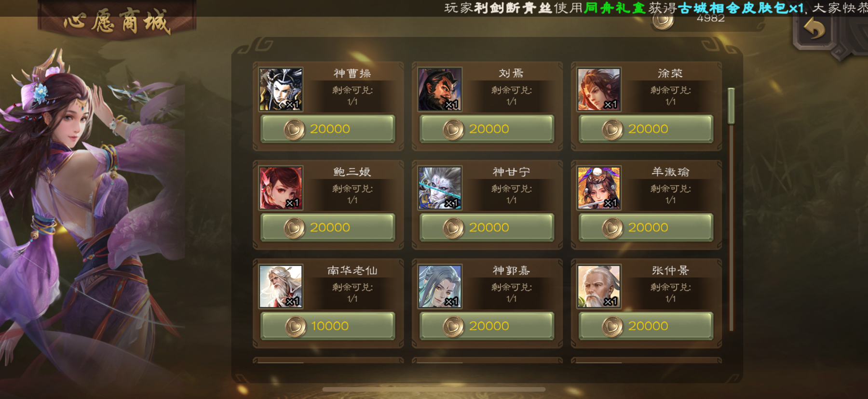
Task: Tap the 刘焉 hero portrait icon
Action: point(440,89)
